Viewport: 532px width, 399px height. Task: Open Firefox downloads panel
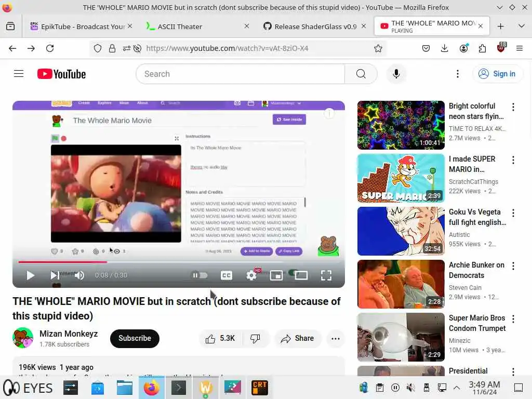pyautogui.click(x=445, y=48)
